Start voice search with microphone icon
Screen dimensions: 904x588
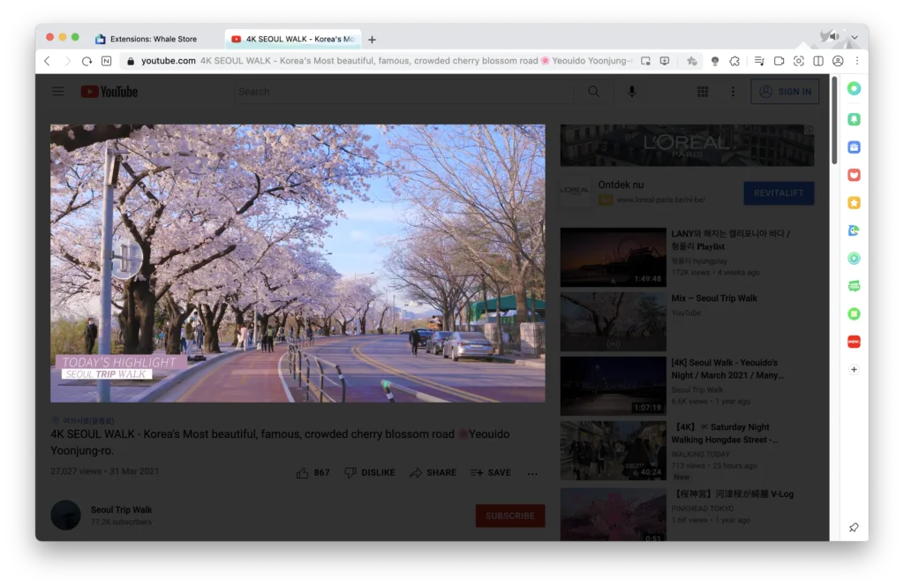(632, 92)
